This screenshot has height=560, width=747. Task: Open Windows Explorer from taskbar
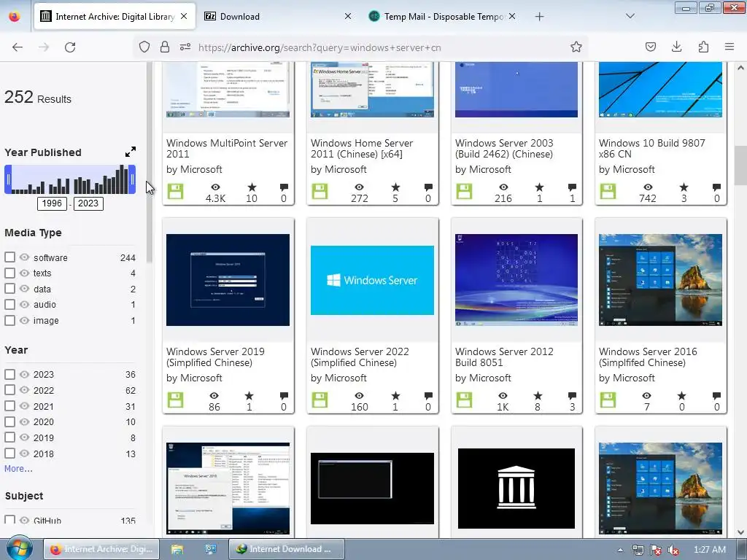click(177, 549)
